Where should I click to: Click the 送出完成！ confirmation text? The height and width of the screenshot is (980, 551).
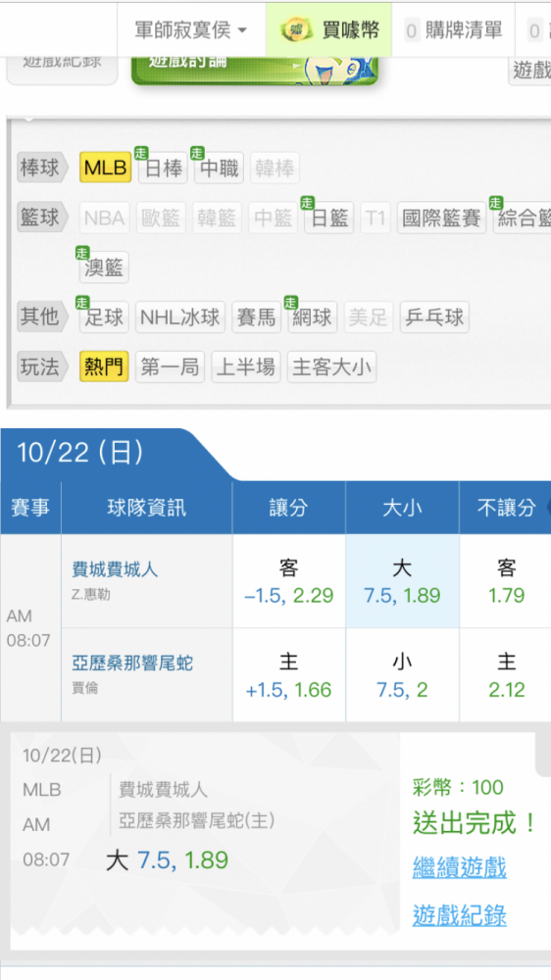coord(475,823)
